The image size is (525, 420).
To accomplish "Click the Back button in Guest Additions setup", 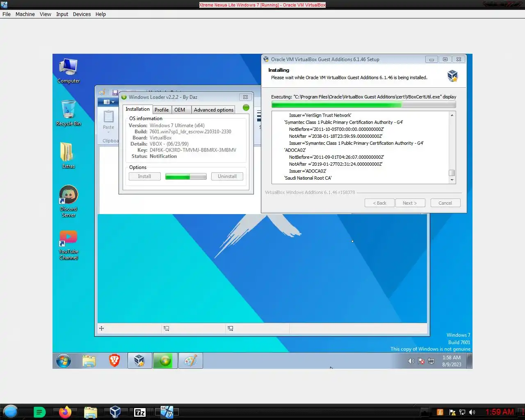I will coord(379,203).
